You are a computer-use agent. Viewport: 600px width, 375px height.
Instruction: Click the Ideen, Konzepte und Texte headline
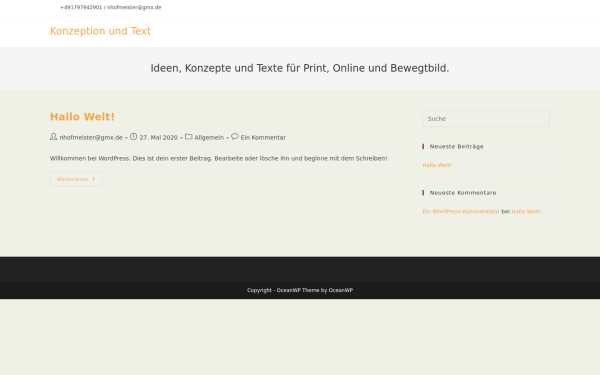point(300,68)
